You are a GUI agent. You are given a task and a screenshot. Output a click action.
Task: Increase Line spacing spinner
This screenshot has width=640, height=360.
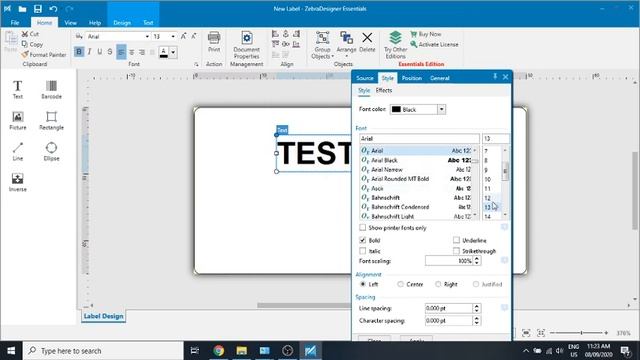point(476,306)
